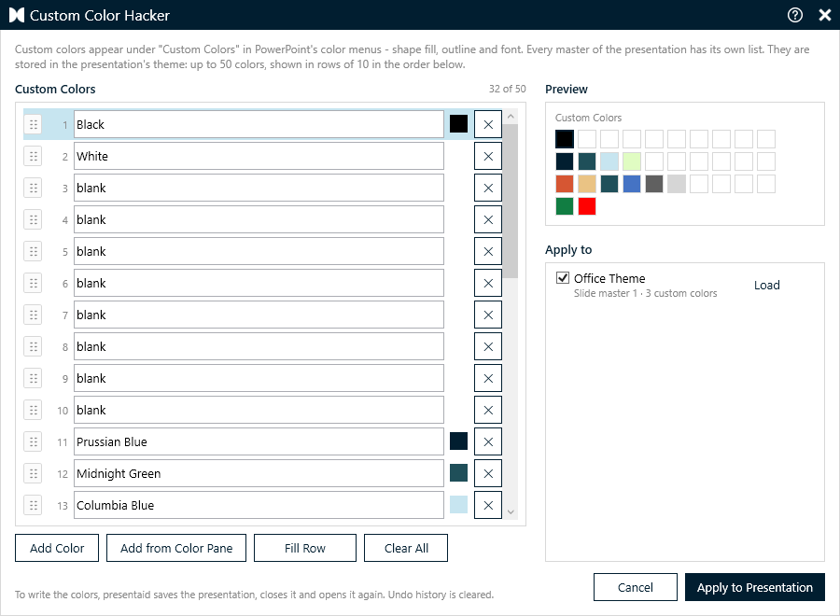Select the orange-red swatch in the preview
The image size is (840, 616).
(x=565, y=184)
